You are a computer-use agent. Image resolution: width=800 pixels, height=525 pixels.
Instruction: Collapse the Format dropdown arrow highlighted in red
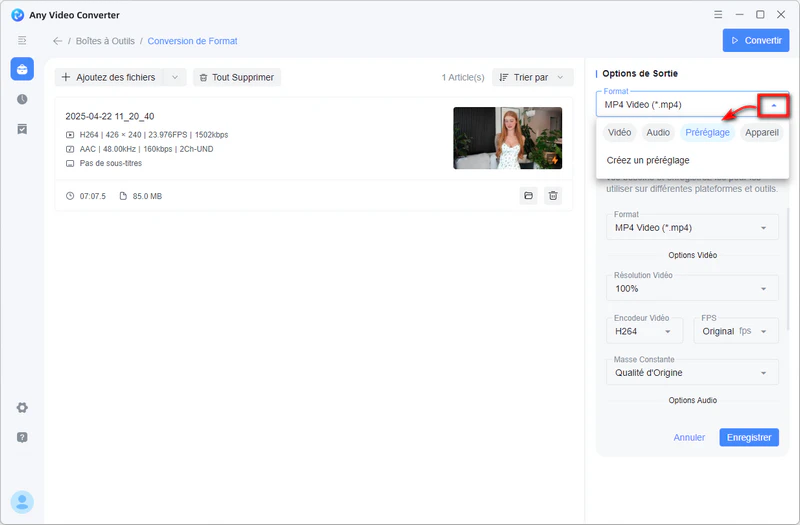point(773,105)
